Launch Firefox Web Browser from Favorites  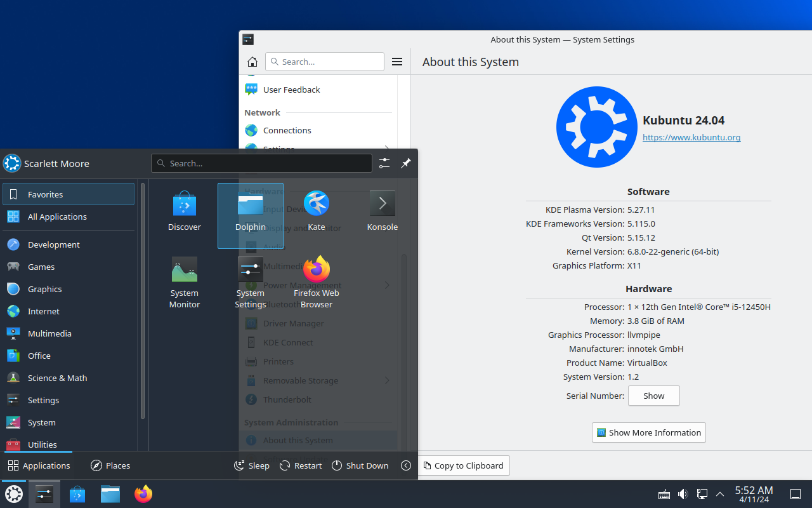[317, 282]
